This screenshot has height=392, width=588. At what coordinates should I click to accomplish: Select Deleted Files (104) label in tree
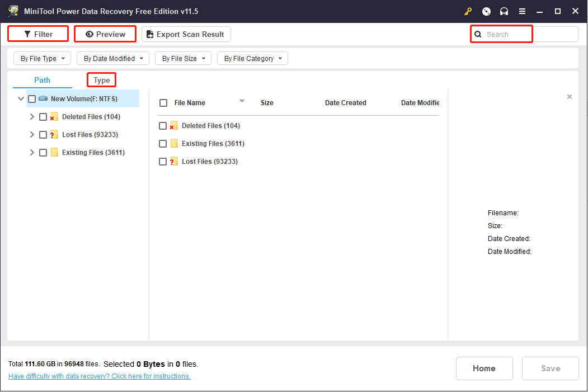point(91,116)
